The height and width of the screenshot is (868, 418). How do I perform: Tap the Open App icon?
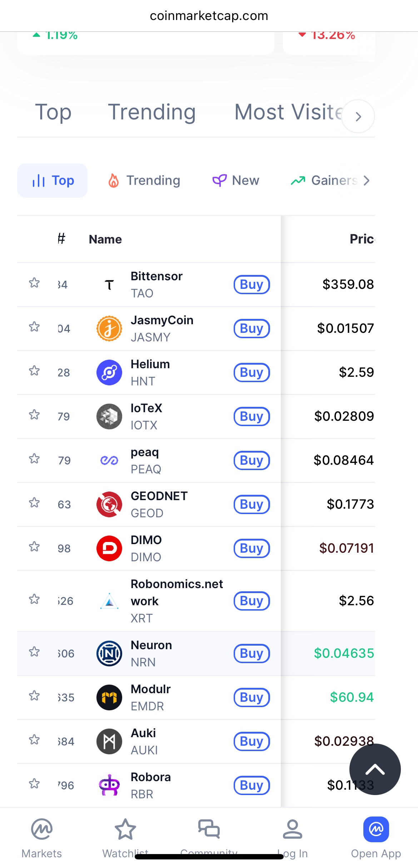[x=376, y=829]
